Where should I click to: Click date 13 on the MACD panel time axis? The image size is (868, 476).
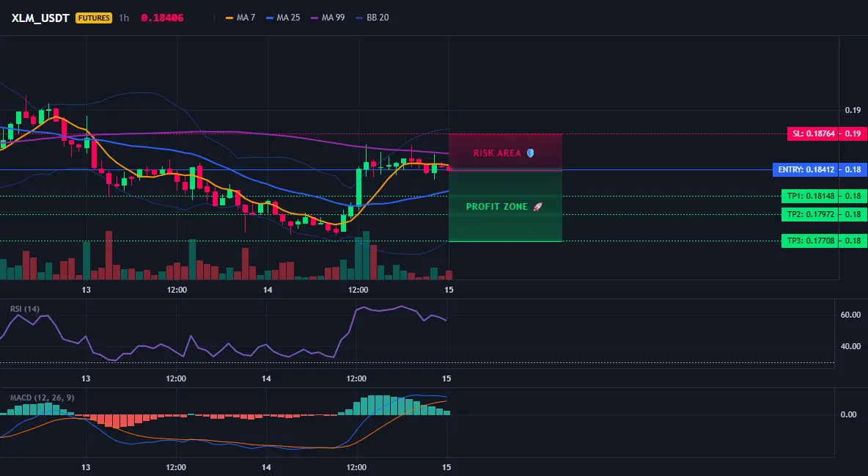click(x=86, y=467)
